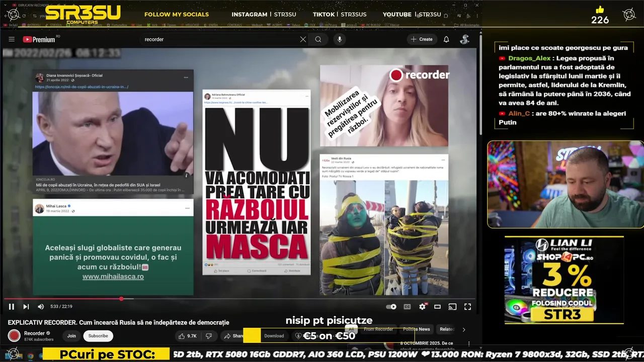Toggle closed captions (CC)
The height and width of the screenshot is (362, 644).
(408, 307)
